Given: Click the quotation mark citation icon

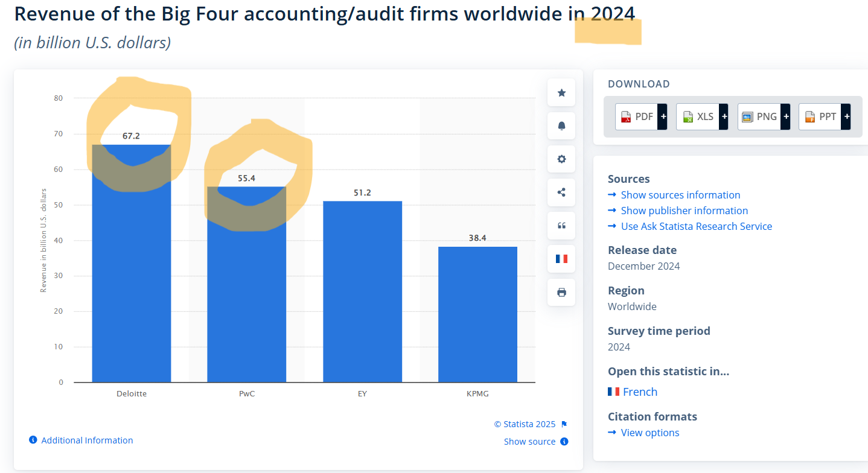Looking at the screenshot, I should [x=561, y=226].
